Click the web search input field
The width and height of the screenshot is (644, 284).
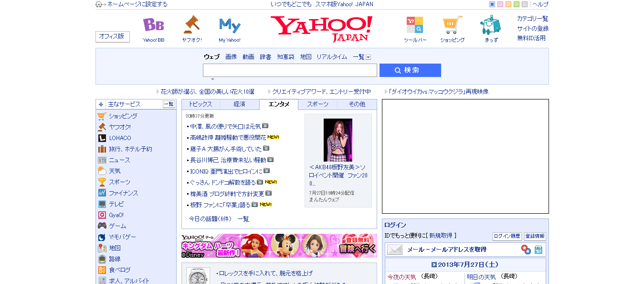(290, 70)
